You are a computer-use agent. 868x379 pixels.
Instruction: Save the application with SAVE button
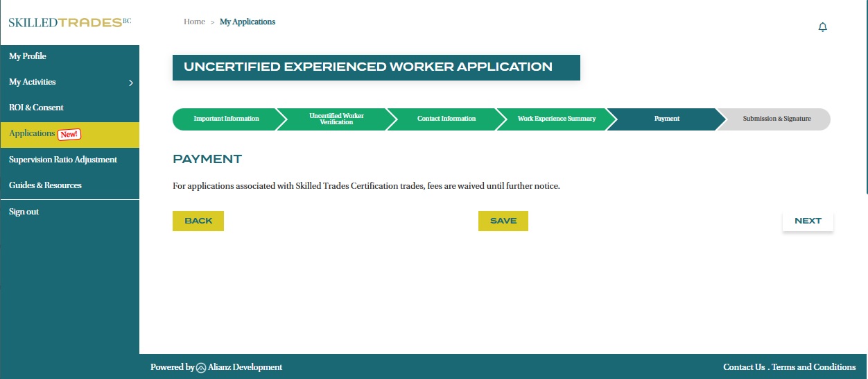[503, 221]
